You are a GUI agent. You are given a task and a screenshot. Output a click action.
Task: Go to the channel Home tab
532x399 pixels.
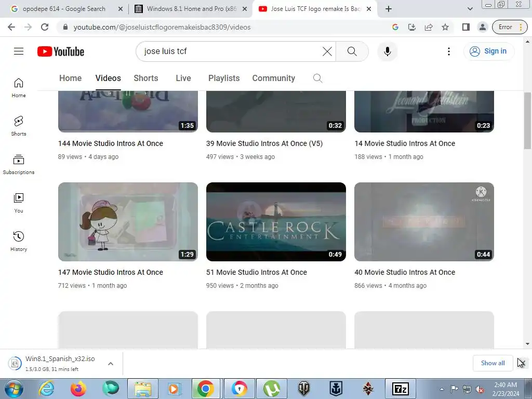pos(71,78)
